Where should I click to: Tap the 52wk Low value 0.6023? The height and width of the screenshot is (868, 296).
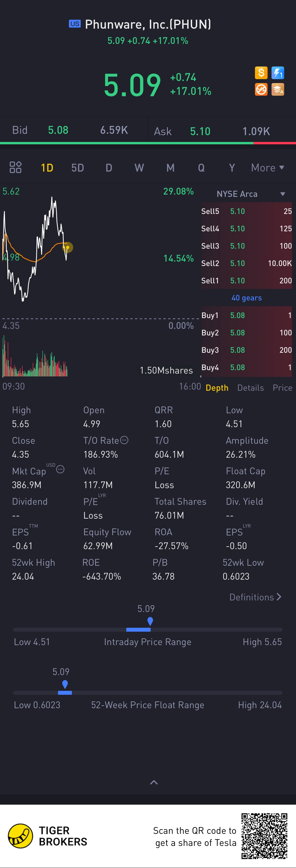pyautogui.click(x=236, y=576)
